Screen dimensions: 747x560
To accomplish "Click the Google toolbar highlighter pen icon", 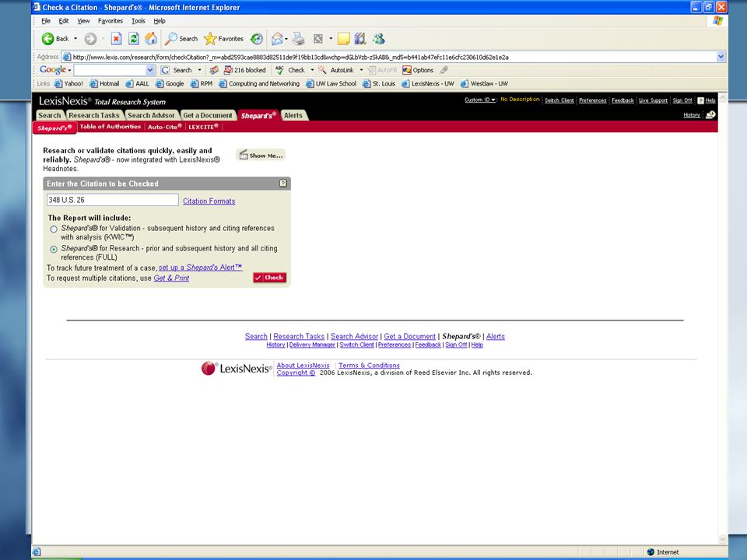I will [x=444, y=70].
